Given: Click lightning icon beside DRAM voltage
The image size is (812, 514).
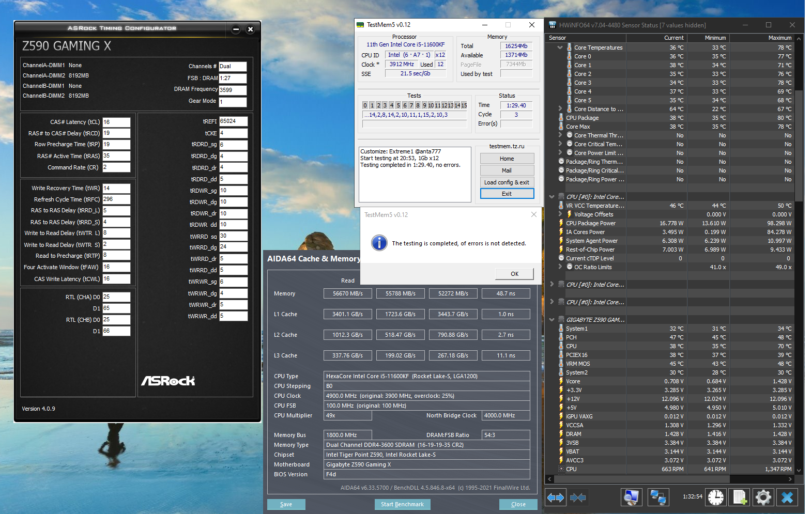Looking at the screenshot, I should (x=561, y=434).
